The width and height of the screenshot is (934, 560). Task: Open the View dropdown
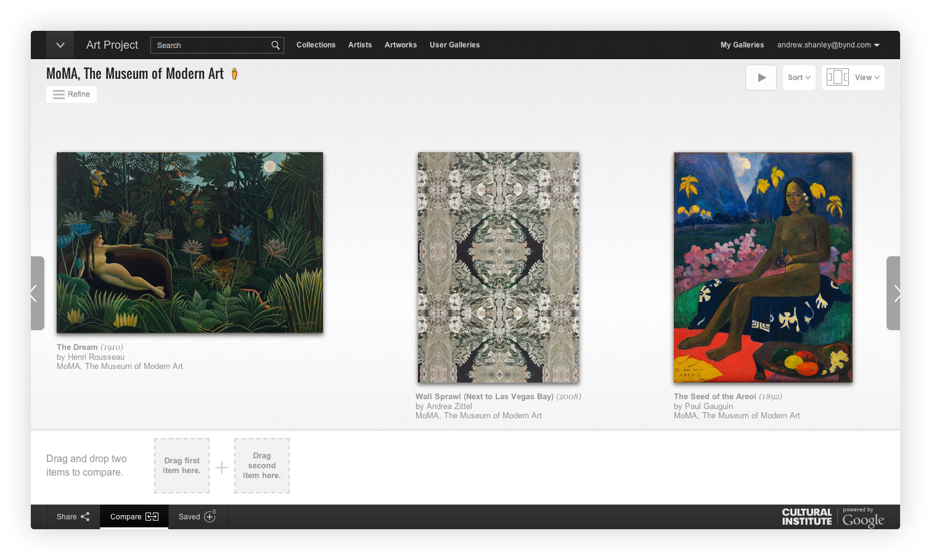[x=853, y=78]
